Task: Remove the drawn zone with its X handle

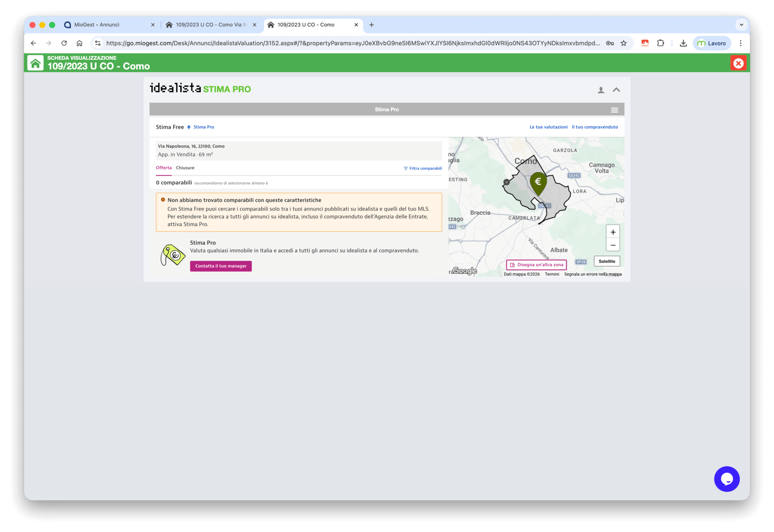Action: pyautogui.click(x=507, y=182)
